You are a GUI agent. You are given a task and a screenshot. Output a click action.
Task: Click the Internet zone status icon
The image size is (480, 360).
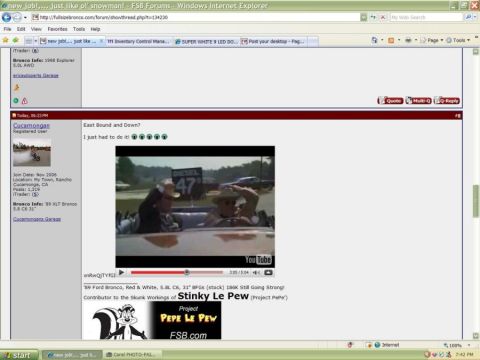point(377,345)
